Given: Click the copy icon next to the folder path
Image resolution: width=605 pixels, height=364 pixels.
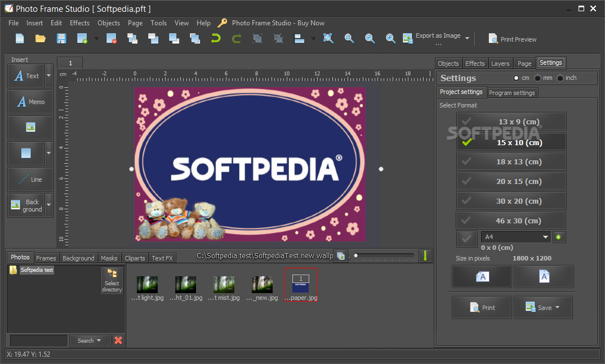Looking at the screenshot, I should (341, 256).
